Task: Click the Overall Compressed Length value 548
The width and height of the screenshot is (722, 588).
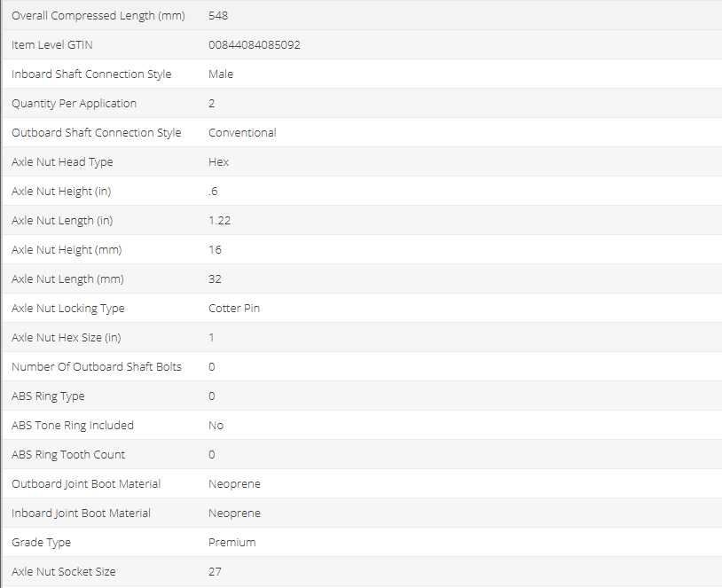Action: pyautogui.click(x=218, y=16)
